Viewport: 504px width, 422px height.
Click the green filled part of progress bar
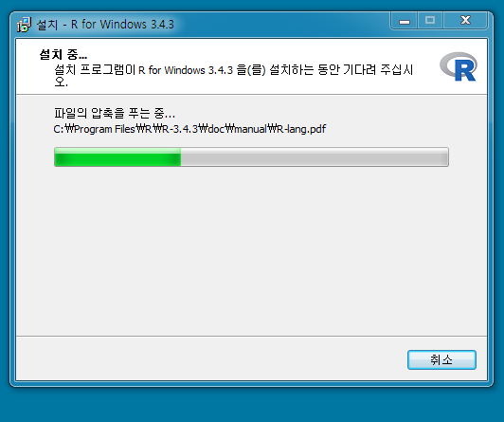[117, 157]
